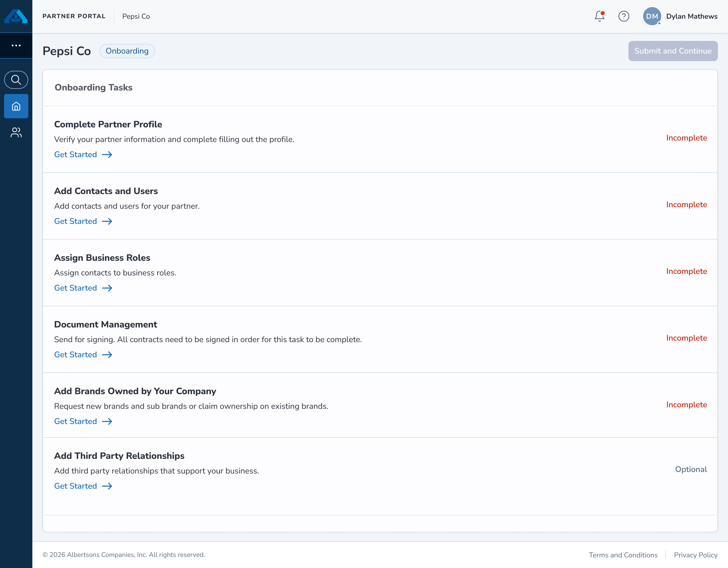This screenshot has width=728, height=568.
Task: Open the Privacy Policy link
Action: coord(696,555)
